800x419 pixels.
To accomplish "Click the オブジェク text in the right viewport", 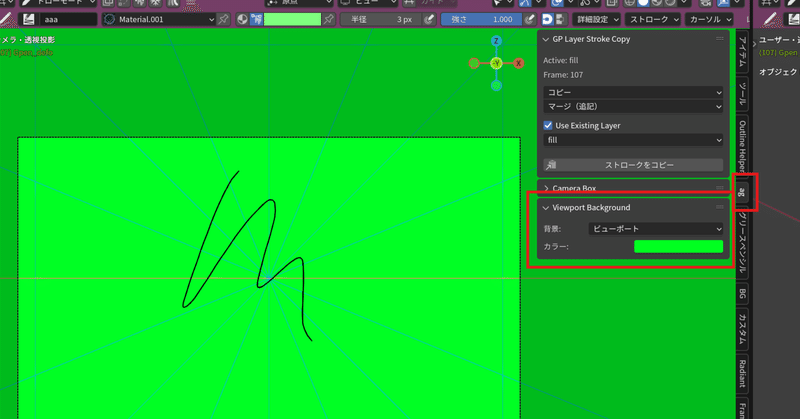I will pos(779,72).
